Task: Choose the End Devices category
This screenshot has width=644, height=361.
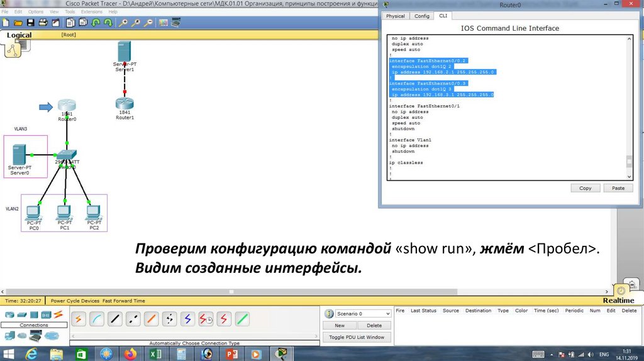Action: [x=9, y=336]
